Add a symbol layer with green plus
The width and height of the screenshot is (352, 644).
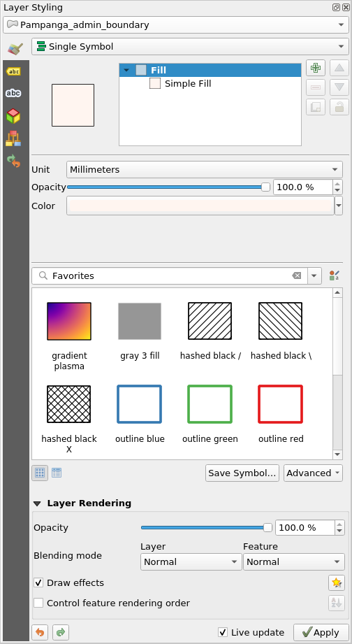pos(316,68)
